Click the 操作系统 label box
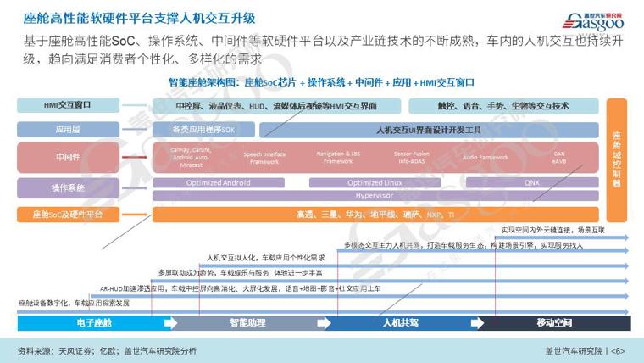Screen dimensions: 644x363 pyautogui.click(x=68, y=188)
